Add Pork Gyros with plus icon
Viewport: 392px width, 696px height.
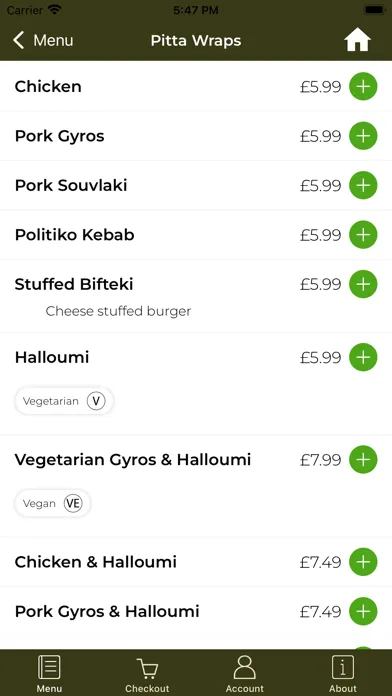click(363, 136)
